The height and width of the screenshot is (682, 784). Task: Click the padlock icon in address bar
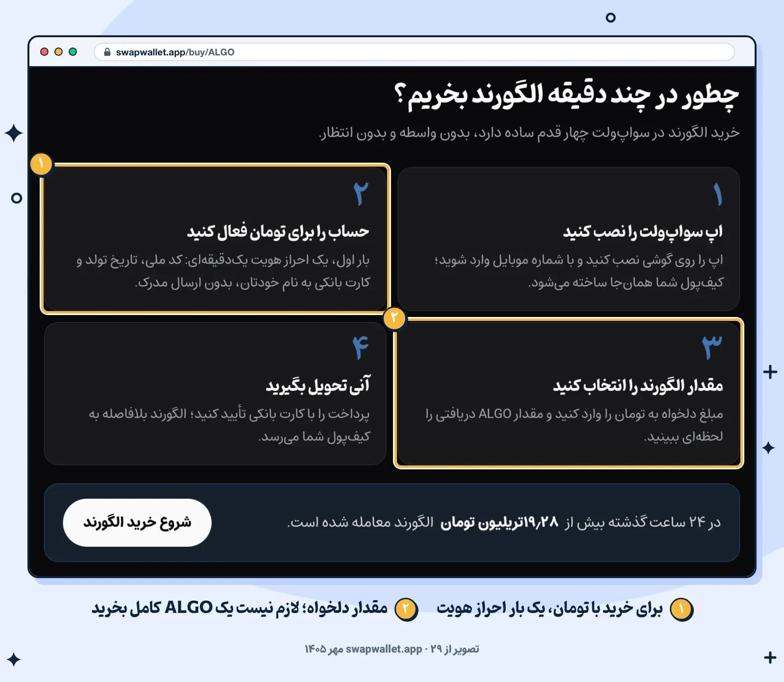pyautogui.click(x=107, y=52)
